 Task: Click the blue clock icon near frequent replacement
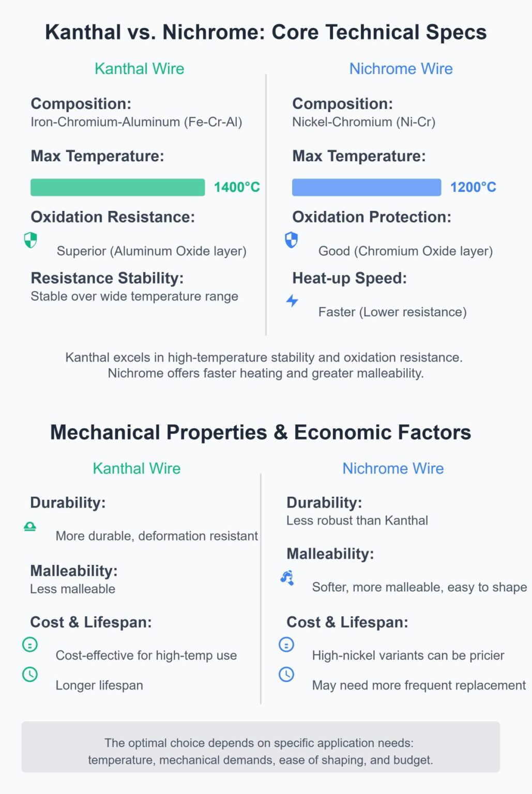(x=286, y=674)
